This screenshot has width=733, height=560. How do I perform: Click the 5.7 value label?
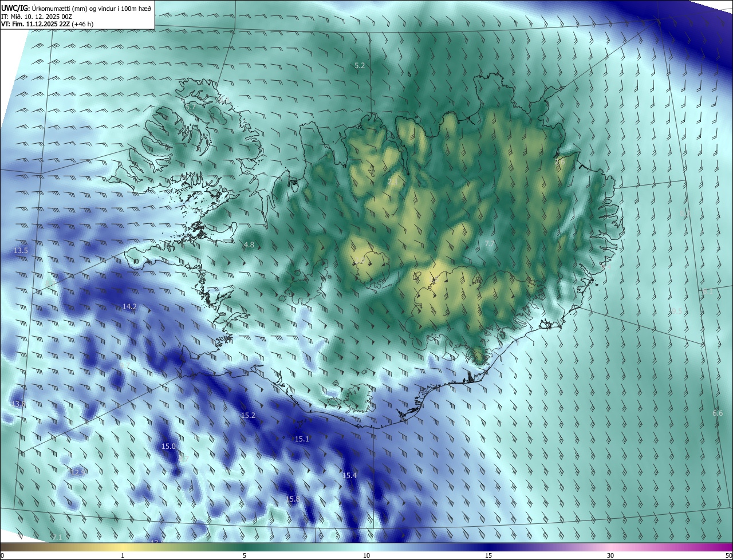click(191, 107)
